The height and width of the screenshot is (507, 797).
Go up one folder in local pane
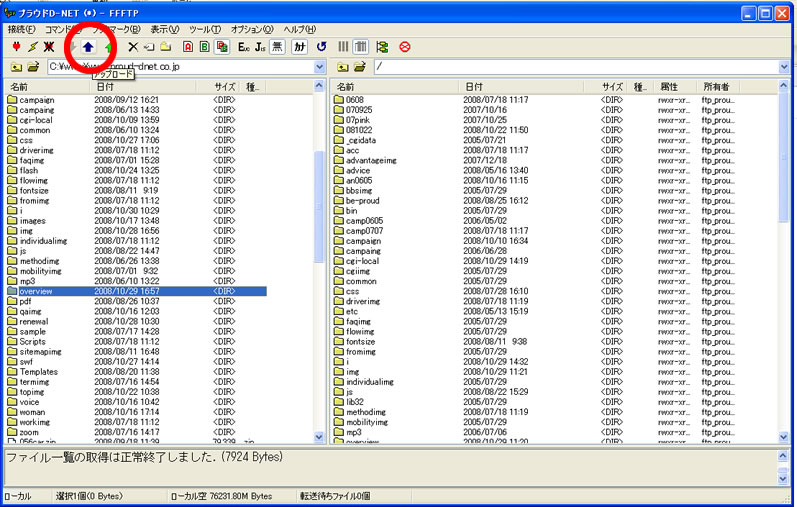16,67
